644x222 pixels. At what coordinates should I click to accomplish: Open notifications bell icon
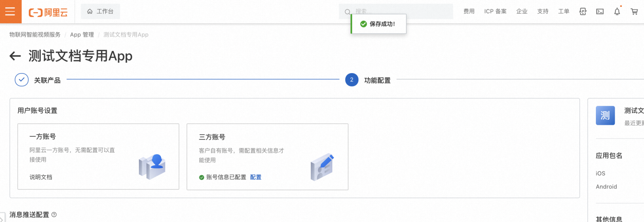tap(617, 12)
